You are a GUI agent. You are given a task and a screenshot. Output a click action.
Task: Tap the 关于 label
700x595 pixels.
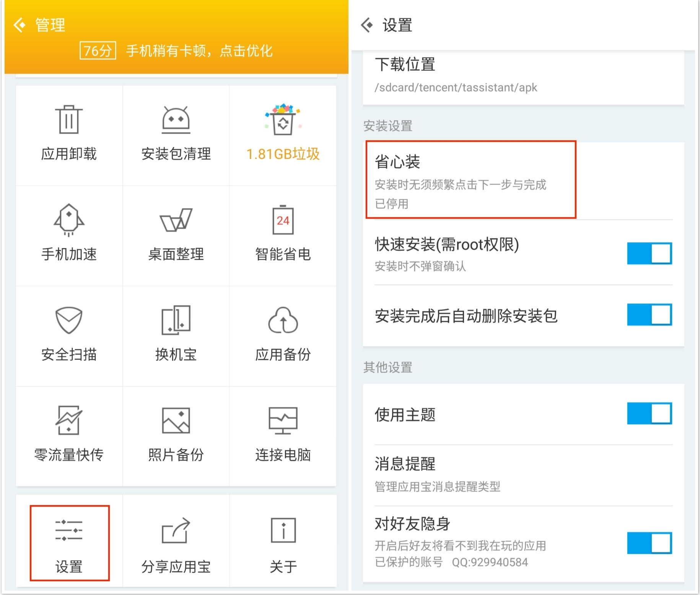283,566
